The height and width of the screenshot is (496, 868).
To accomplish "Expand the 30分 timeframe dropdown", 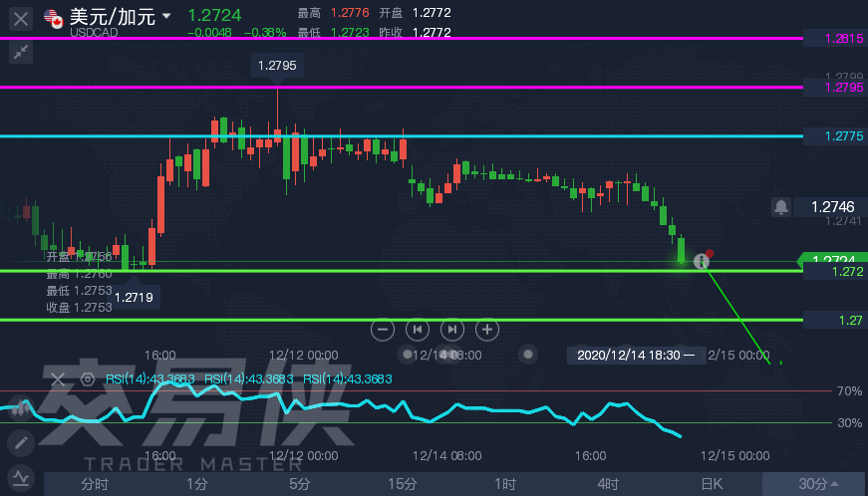I will [815, 484].
